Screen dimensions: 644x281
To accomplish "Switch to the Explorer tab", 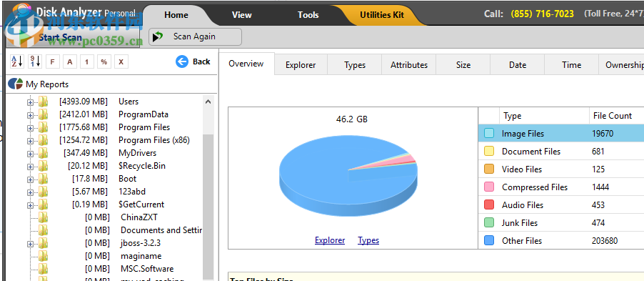I will click(301, 65).
